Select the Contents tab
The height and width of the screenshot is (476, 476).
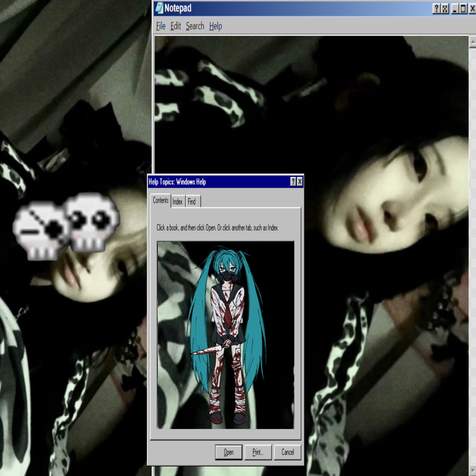coord(161,201)
